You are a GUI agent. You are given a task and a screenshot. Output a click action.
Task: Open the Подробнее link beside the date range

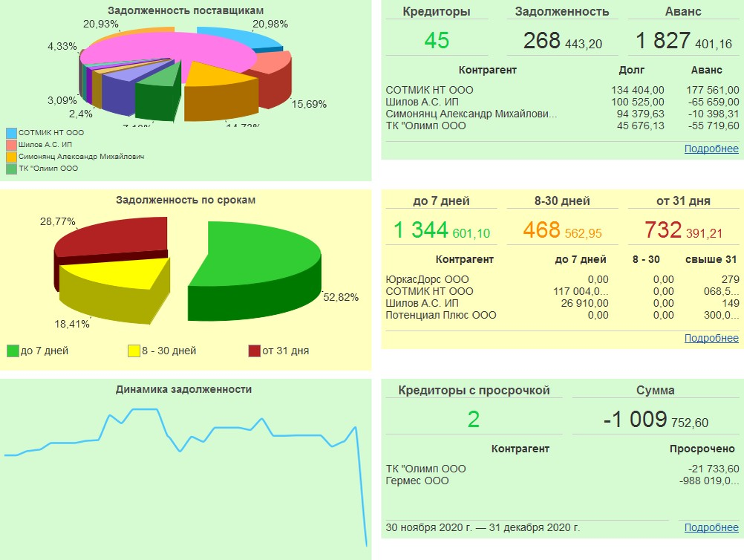point(711,527)
